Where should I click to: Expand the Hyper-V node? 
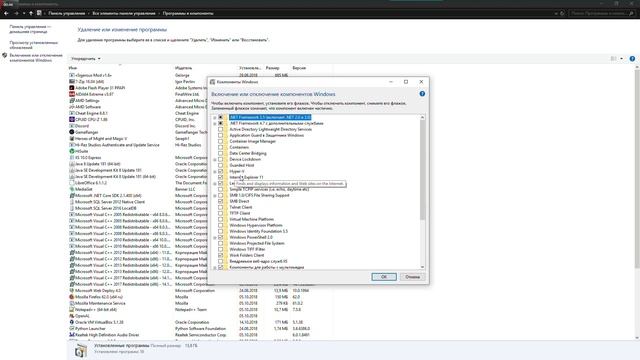pyautogui.click(x=215, y=171)
